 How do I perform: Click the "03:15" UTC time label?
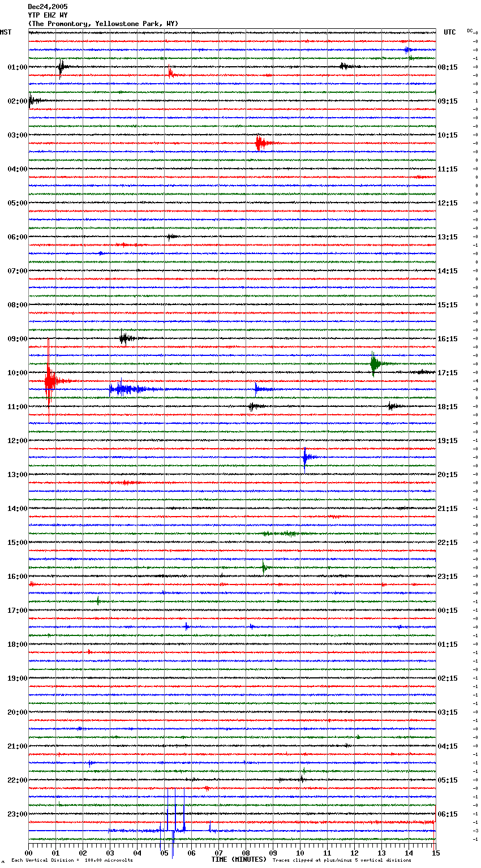click(x=448, y=712)
